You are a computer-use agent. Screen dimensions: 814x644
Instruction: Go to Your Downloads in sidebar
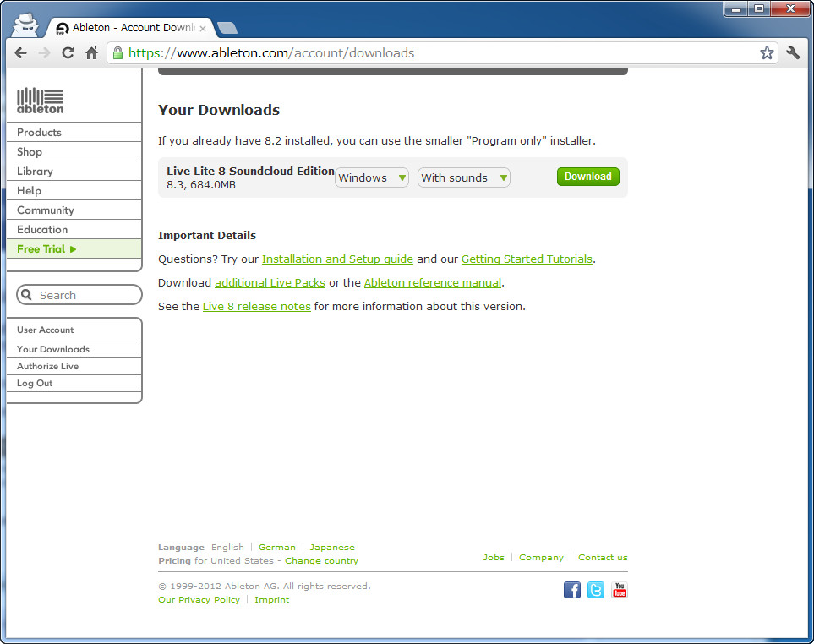coord(74,349)
